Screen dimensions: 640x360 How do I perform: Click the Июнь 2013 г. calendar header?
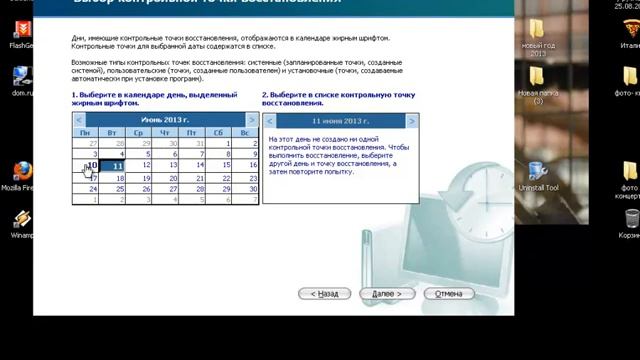165,120
